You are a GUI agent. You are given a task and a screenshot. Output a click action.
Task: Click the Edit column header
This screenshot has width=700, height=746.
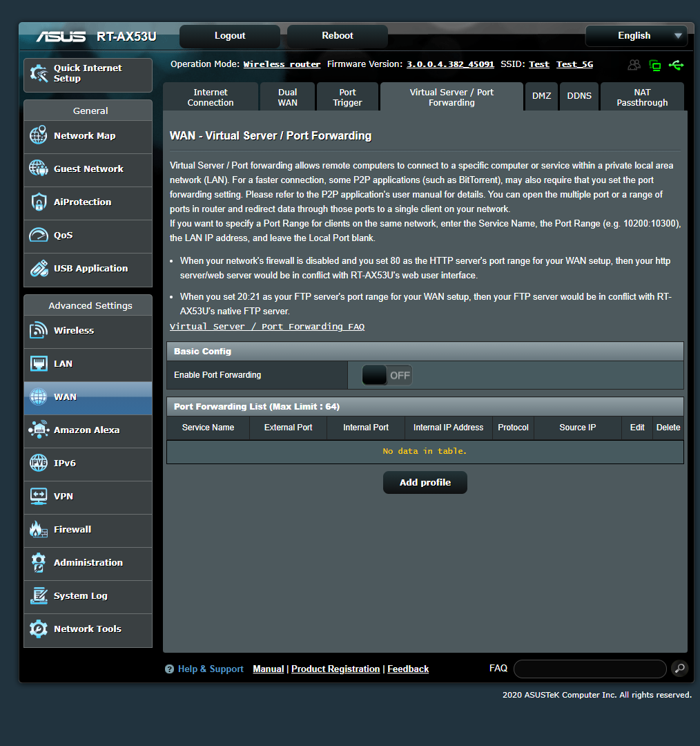tap(637, 428)
